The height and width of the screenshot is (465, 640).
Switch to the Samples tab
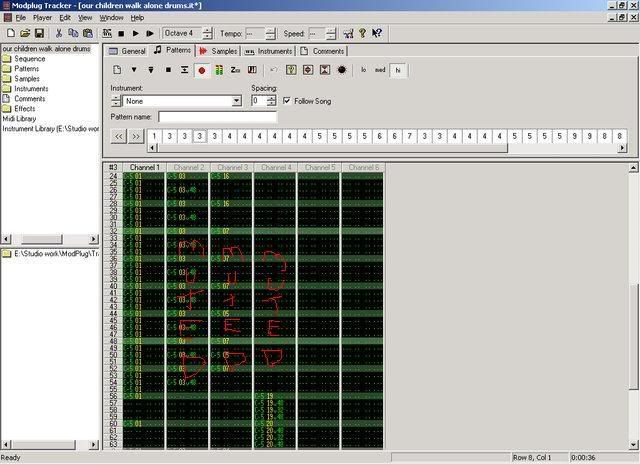click(218, 51)
